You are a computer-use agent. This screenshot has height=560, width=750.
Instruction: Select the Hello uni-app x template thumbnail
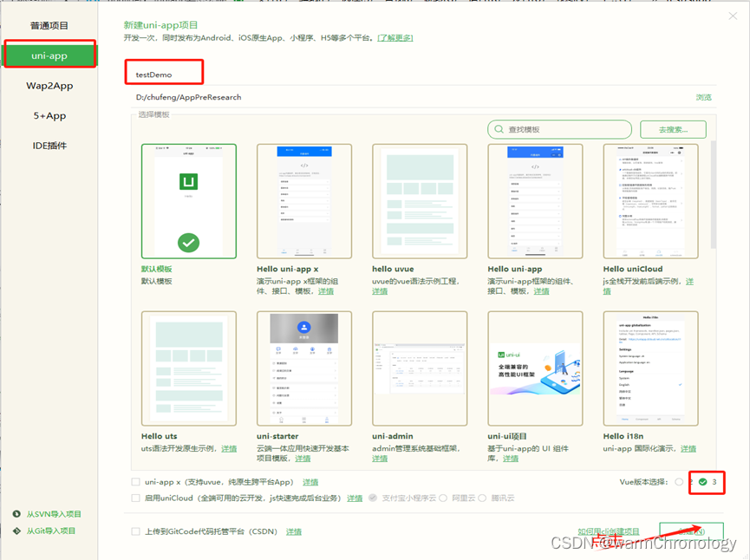click(x=304, y=201)
